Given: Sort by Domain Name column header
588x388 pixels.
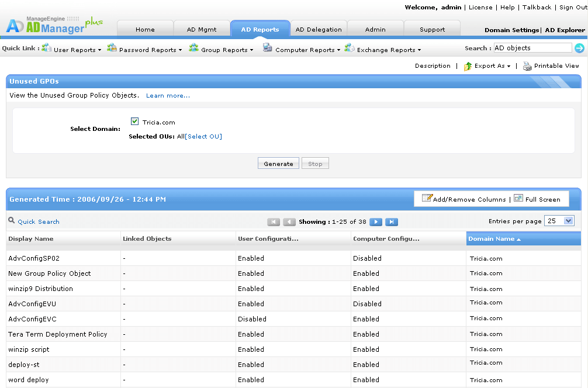Looking at the screenshot, I should tap(524, 239).
